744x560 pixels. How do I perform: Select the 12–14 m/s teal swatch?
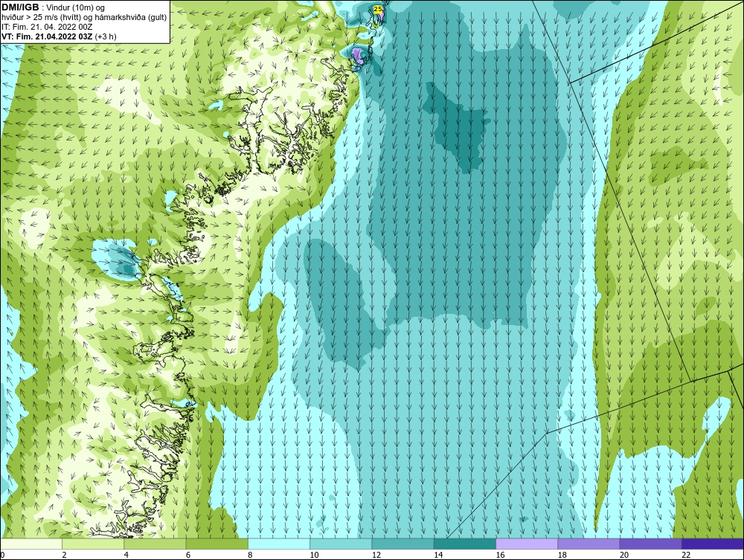click(x=403, y=544)
